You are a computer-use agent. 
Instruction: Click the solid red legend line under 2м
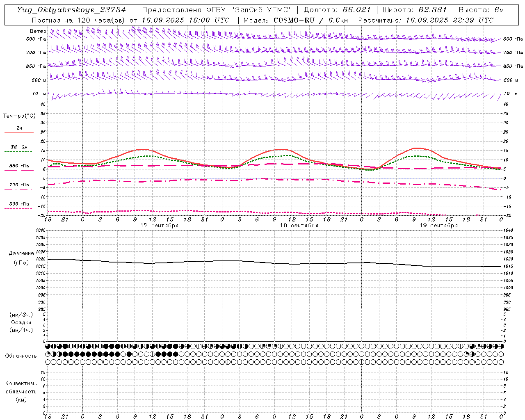19,132
